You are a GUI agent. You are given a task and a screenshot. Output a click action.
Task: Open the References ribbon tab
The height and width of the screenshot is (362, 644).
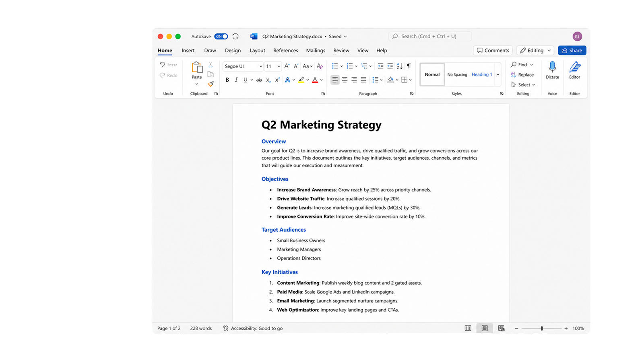pos(286,50)
